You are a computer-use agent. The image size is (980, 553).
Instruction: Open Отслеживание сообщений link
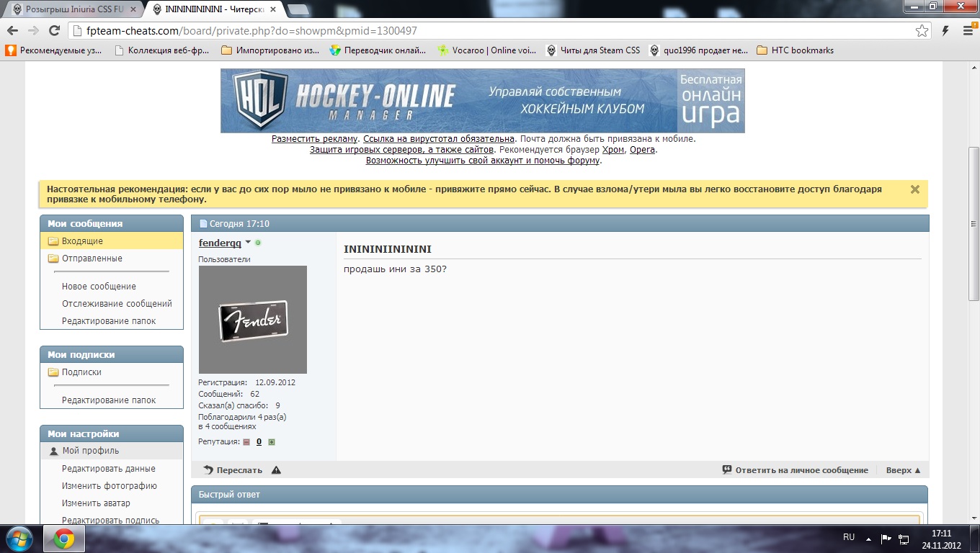(x=117, y=304)
